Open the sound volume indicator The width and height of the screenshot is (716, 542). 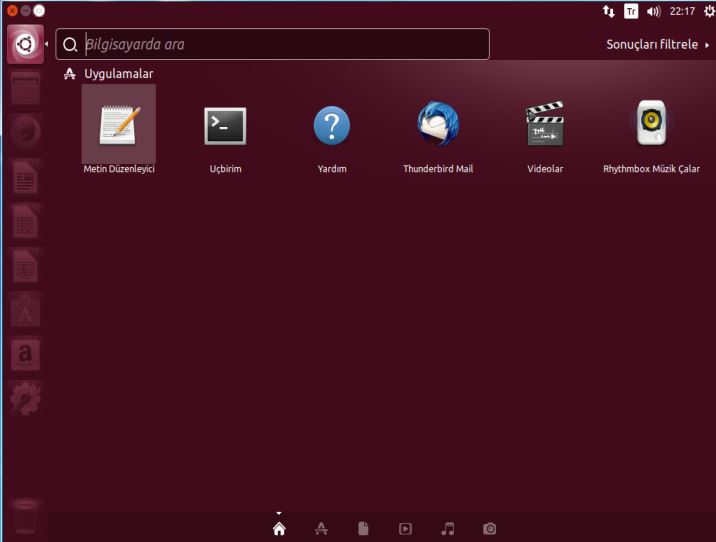[x=653, y=11]
